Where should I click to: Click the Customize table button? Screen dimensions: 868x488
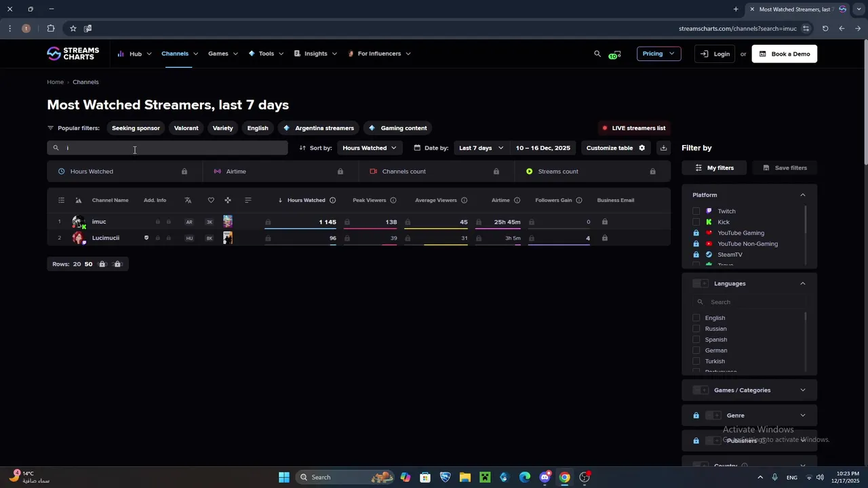[x=616, y=148]
